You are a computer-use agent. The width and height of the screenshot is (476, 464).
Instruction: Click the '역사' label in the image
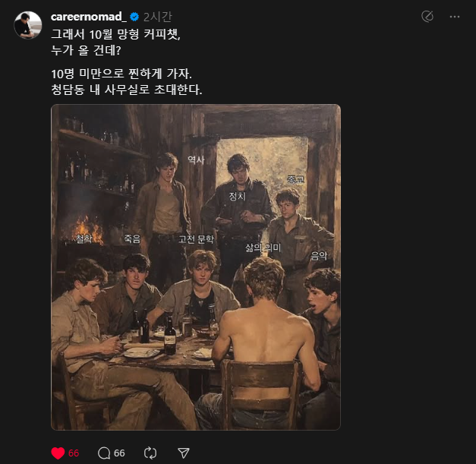point(196,159)
